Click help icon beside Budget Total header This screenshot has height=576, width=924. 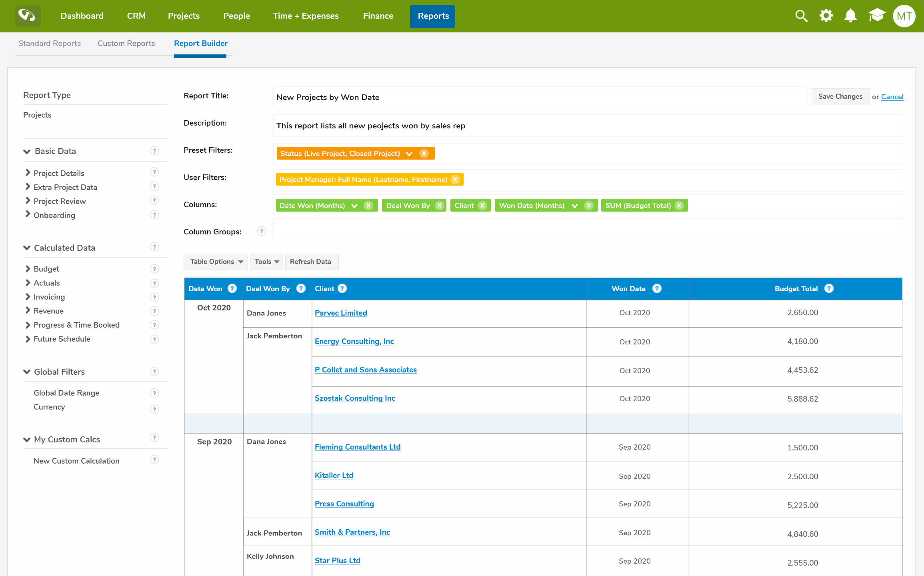pos(829,288)
